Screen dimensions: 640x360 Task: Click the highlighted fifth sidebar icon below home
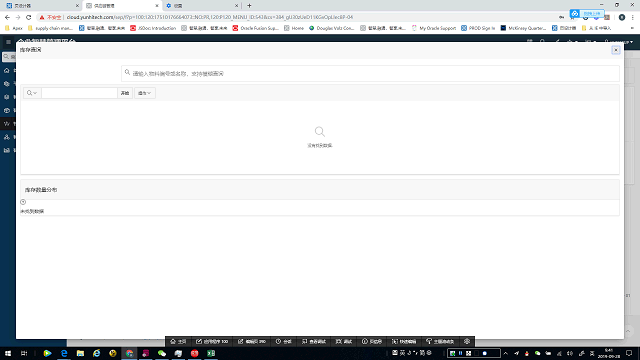(7, 124)
